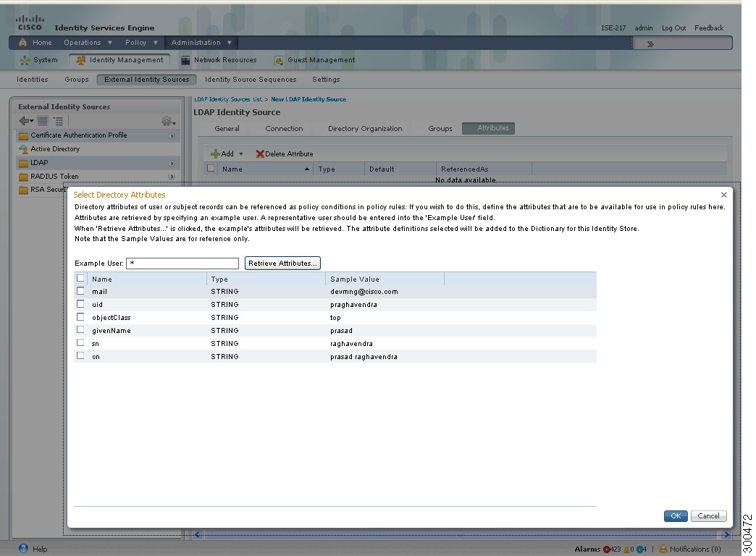The width and height of the screenshot is (756, 556).
Task: Click the Certificate Authentication Profile folder icon
Action: [x=23, y=135]
